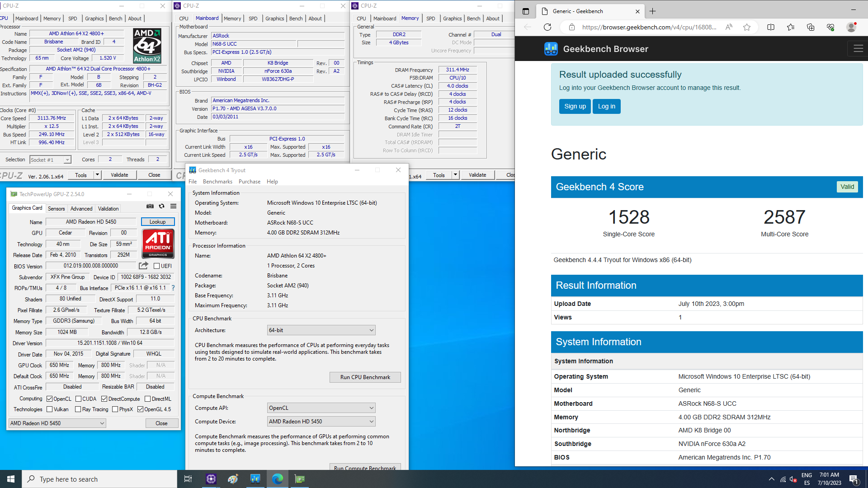The width and height of the screenshot is (868, 488).
Task: Open the Purchase menu in Geekbench
Action: tap(250, 182)
